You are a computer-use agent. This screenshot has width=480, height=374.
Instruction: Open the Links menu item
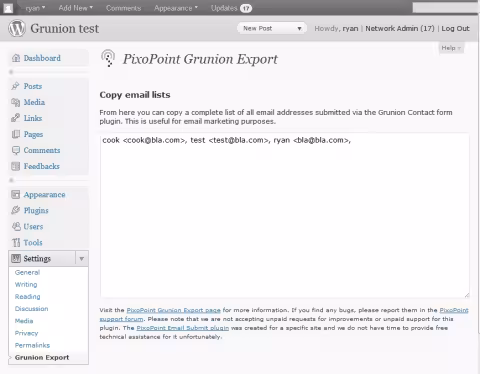click(x=33, y=118)
